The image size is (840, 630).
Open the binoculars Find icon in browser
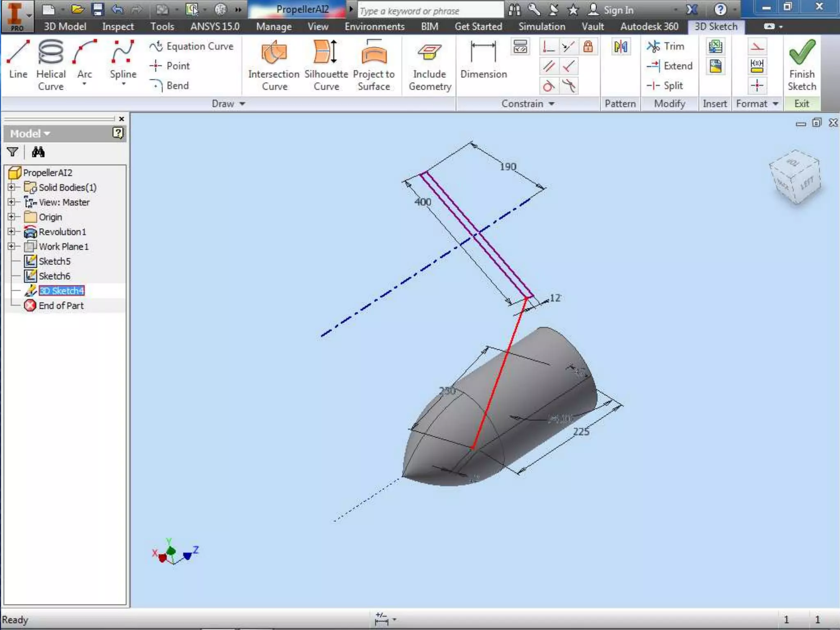click(38, 152)
